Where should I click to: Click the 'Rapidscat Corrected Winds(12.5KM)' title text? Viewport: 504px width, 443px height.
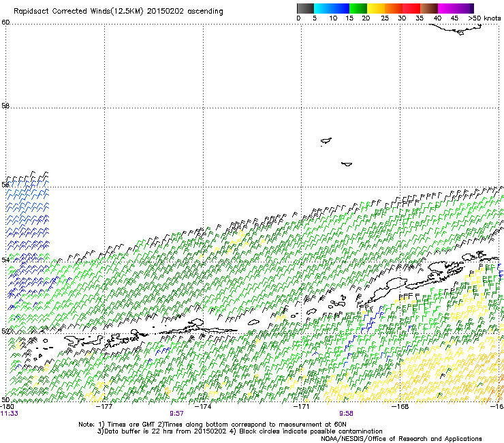tap(78, 12)
